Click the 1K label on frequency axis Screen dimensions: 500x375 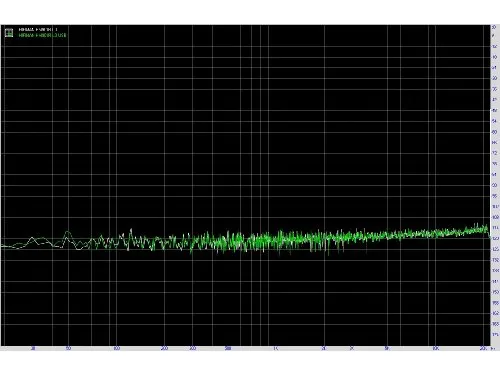click(x=276, y=348)
